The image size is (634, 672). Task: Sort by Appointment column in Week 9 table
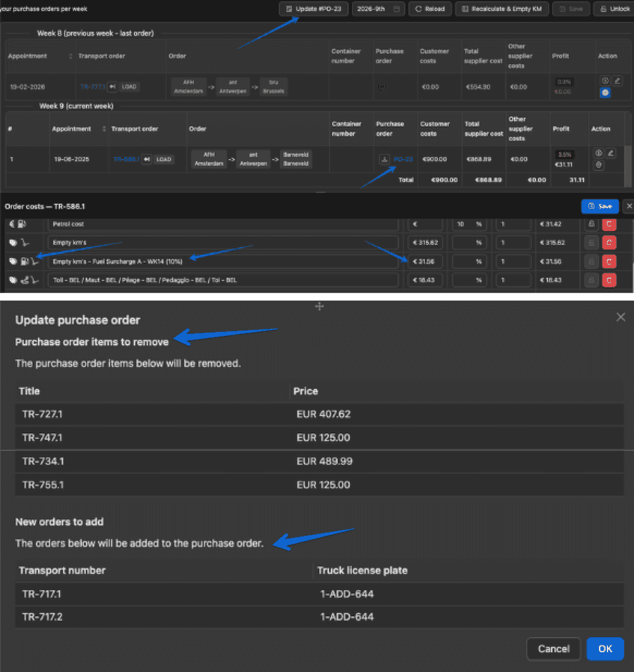(x=104, y=129)
